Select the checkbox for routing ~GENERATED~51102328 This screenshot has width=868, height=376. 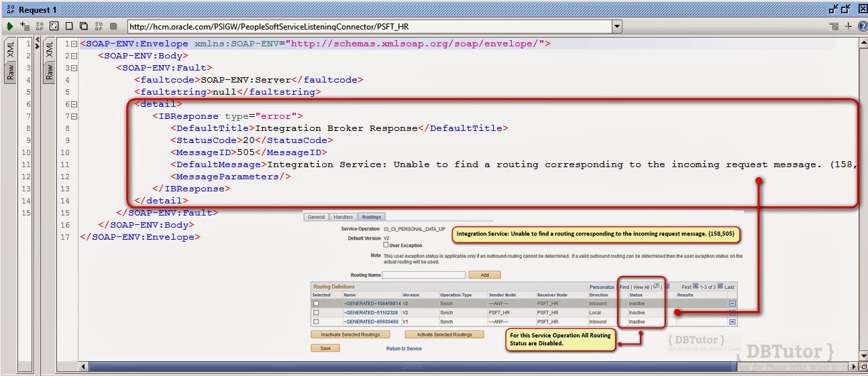point(317,313)
